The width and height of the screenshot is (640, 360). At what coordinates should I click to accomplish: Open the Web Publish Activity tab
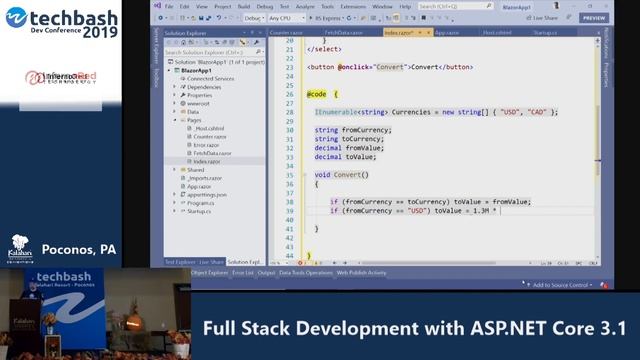pos(362,273)
